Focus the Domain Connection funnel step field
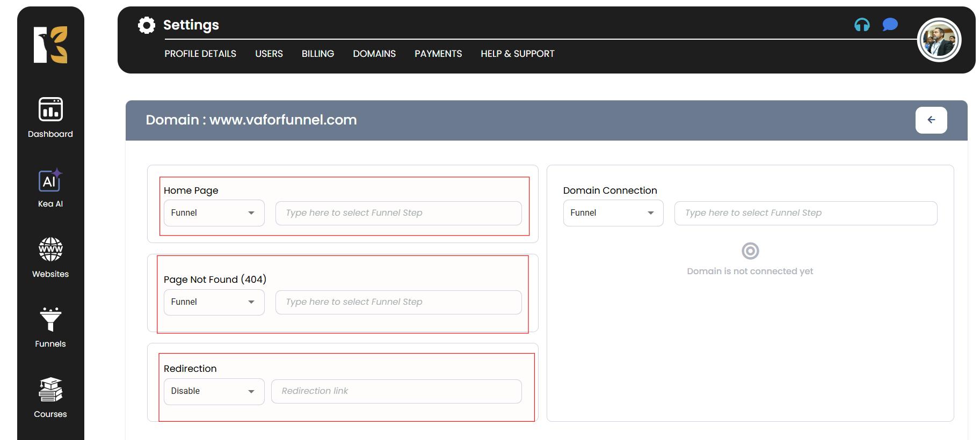Image resolution: width=980 pixels, height=440 pixels. click(x=805, y=213)
